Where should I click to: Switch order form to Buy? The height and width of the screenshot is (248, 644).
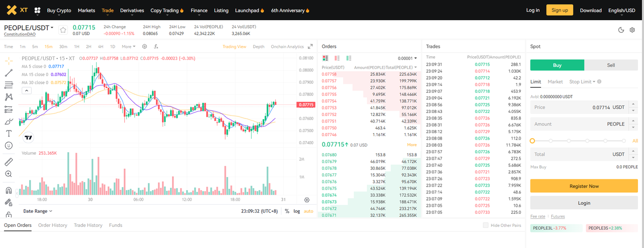[x=557, y=65]
